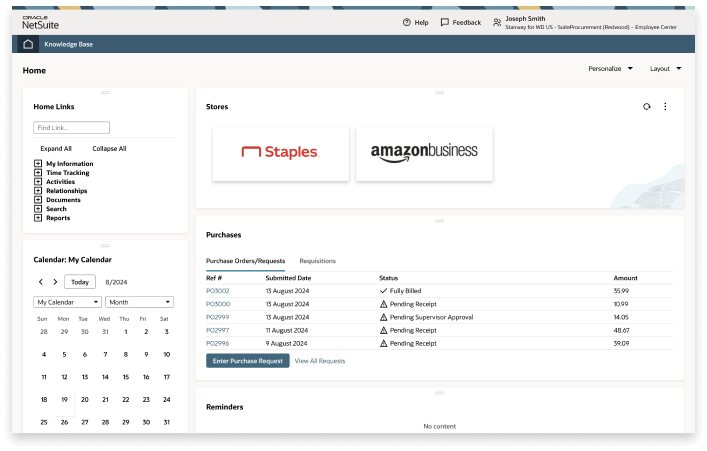707x451 pixels.
Task: Click the Amount column header
Action: 625,278
